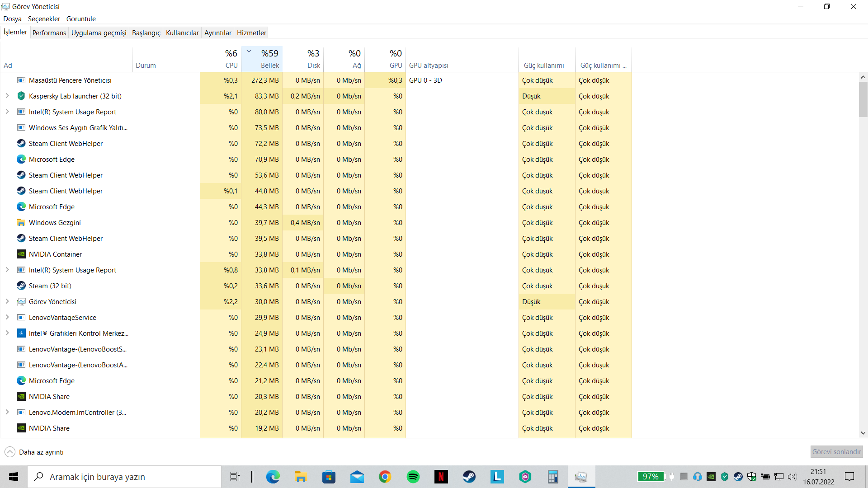Open Spotify from the taskbar
868x488 pixels.
coord(413,477)
